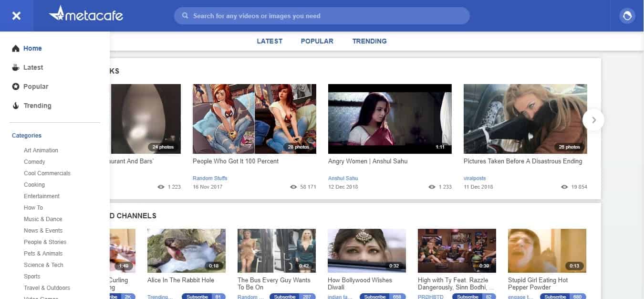This screenshot has height=299, width=644.
Task: Select the Entertainment category
Action: pyautogui.click(x=42, y=196)
